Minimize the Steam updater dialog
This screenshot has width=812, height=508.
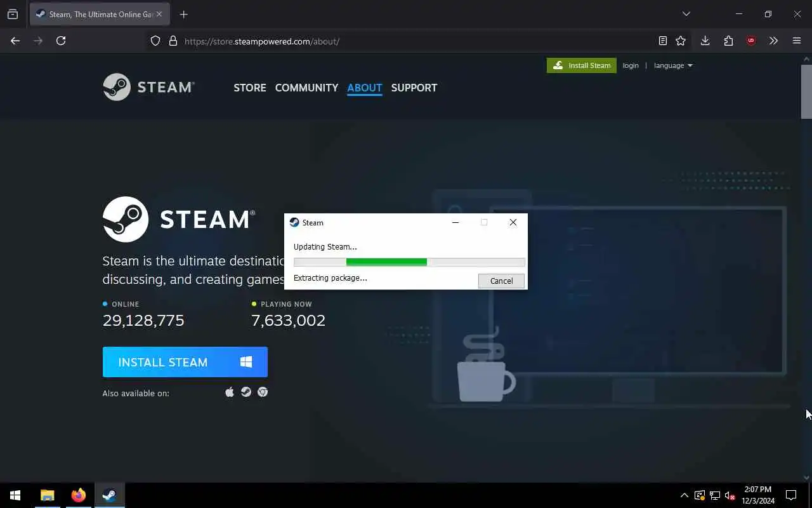click(455, 222)
